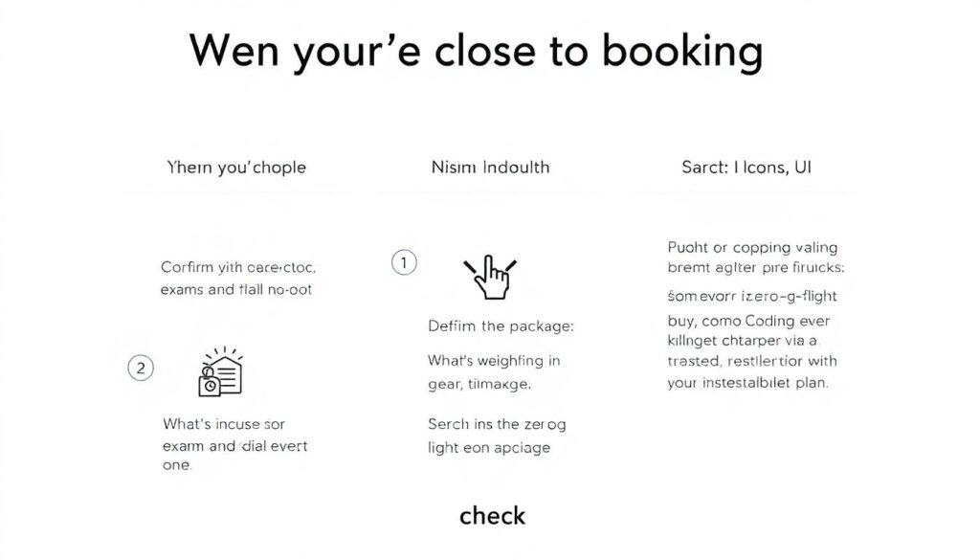The height and width of the screenshot is (560, 980).
Task: Open the "Yhem you'chople" column heading
Action: pyautogui.click(x=236, y=168)
